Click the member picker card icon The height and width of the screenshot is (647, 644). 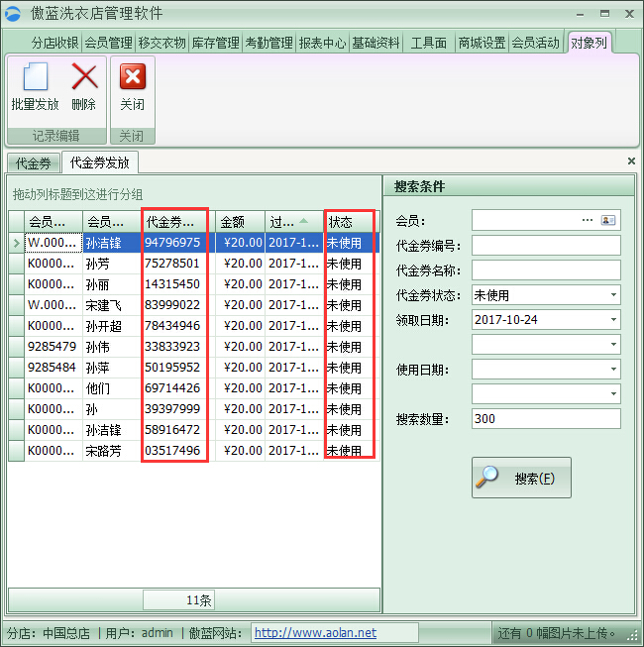pos(608,220)
